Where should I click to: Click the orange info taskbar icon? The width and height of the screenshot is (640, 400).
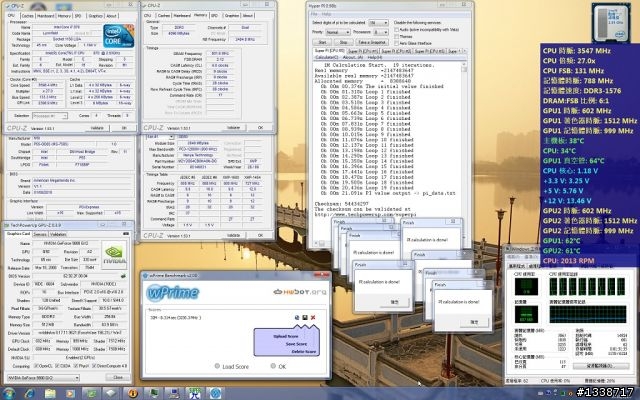click(133, 393)
